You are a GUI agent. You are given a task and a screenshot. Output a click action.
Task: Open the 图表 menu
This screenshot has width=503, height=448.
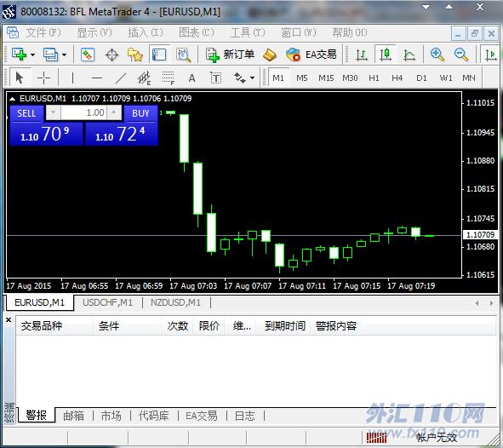click(197, 32)
